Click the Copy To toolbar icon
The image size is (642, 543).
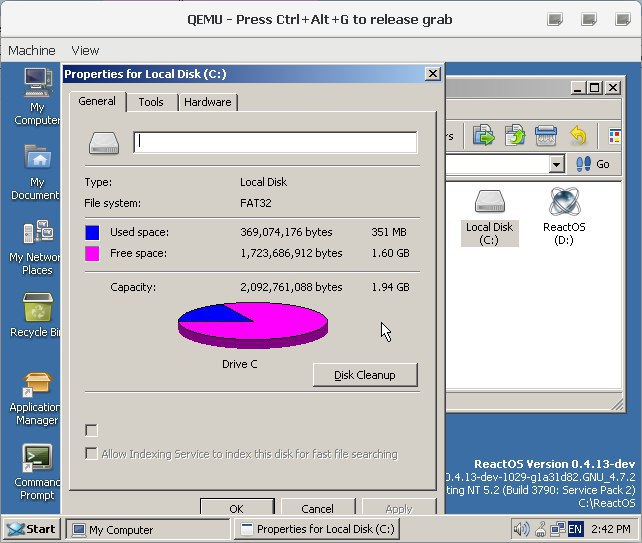pos(484,135)
